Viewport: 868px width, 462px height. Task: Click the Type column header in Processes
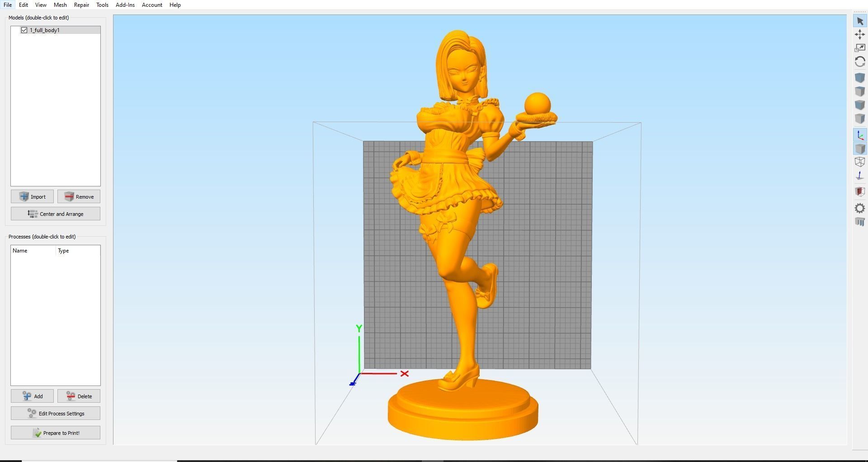coord(78,251)
